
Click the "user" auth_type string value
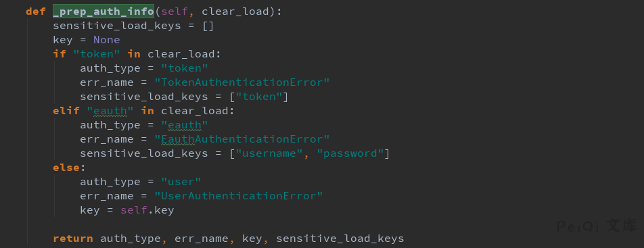click(181, 182)
